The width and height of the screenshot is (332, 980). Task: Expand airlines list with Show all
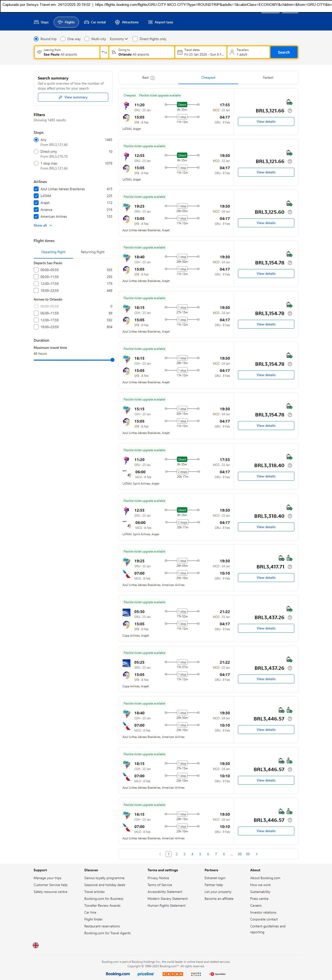(42, 225)
